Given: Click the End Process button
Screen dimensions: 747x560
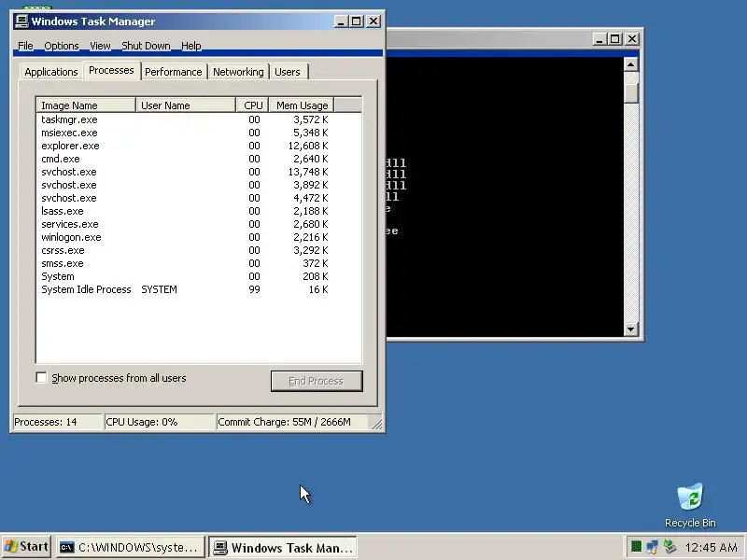Looking at the screenshot, I should click(x=317, y=381).
